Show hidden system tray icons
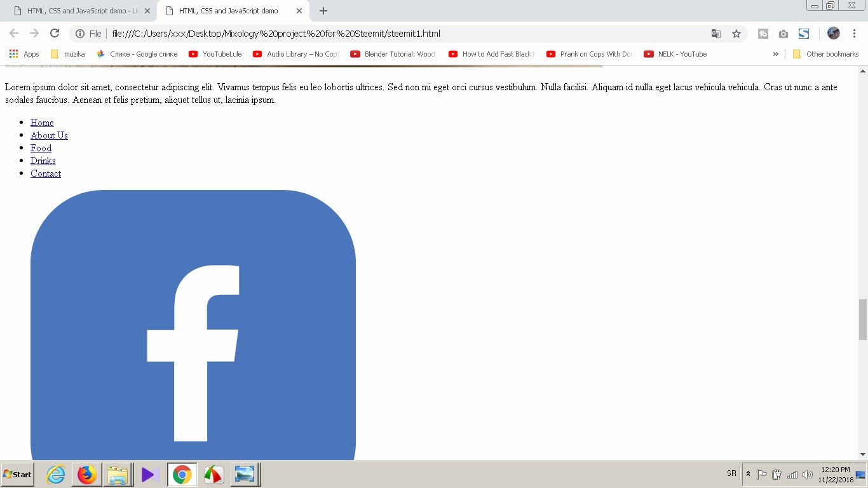868x488 pixels. coord(749,475)
